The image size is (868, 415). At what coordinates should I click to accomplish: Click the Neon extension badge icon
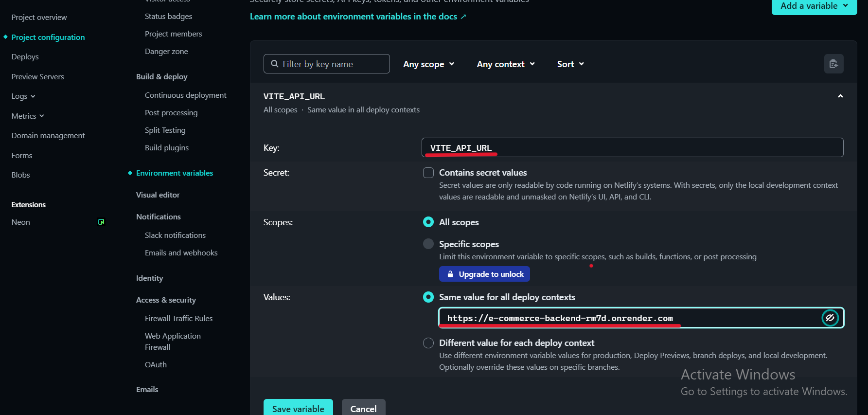click(x=101, y=222)
